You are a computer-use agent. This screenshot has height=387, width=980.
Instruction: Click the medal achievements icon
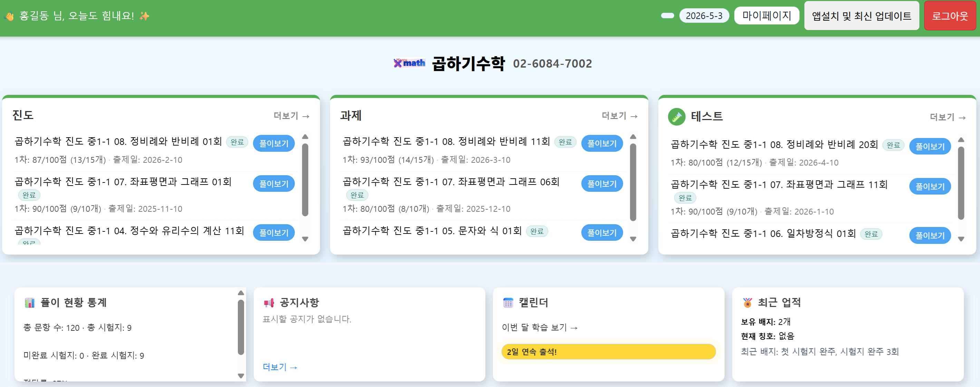[747, 302]
